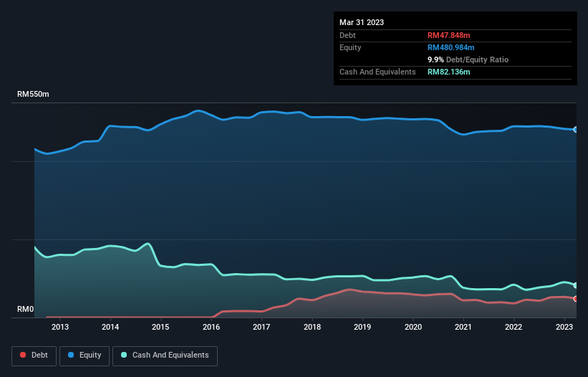Click the Equity row label in tooltip
Viewport: 588px width, 377px height.
[350, 47]
